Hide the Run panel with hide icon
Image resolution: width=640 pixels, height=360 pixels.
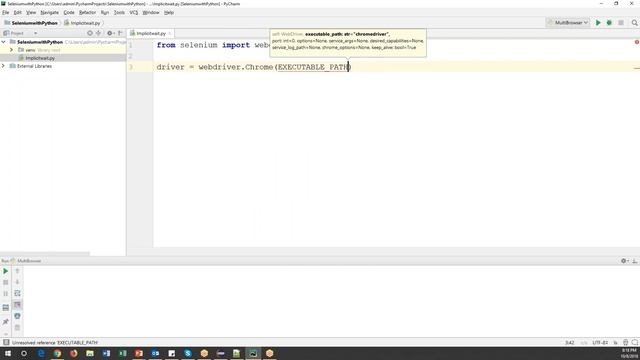[634, 260]
